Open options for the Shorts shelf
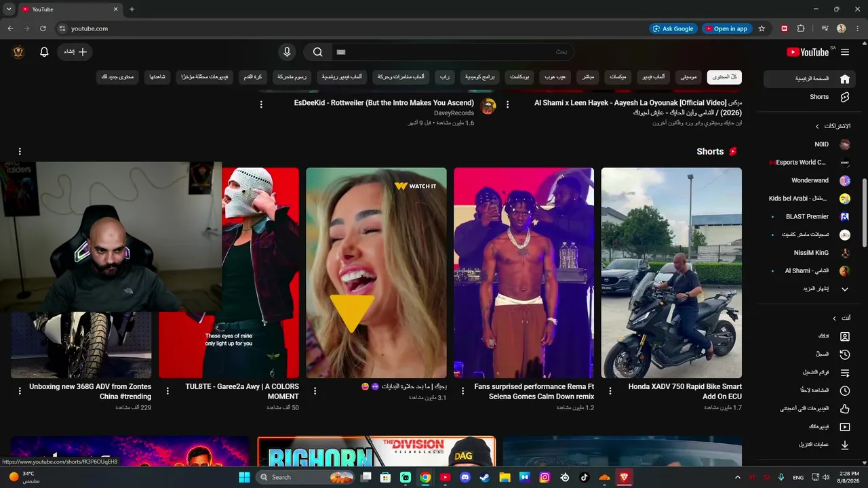Screen dimensions: 868x488 coord(20,152)
